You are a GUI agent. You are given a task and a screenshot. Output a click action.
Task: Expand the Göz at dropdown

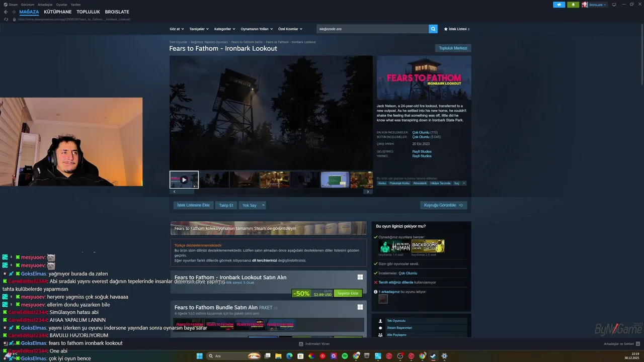click(x=177, y=29)
